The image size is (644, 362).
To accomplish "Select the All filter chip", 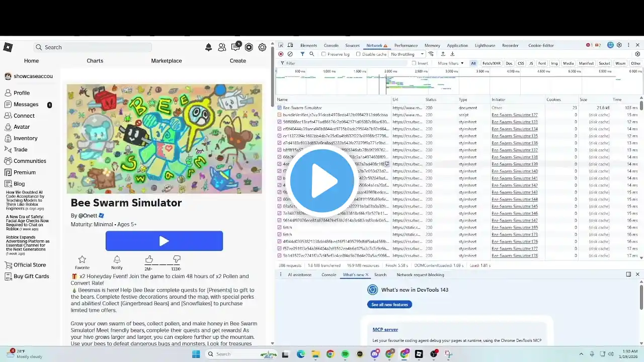I will (473, 63).
